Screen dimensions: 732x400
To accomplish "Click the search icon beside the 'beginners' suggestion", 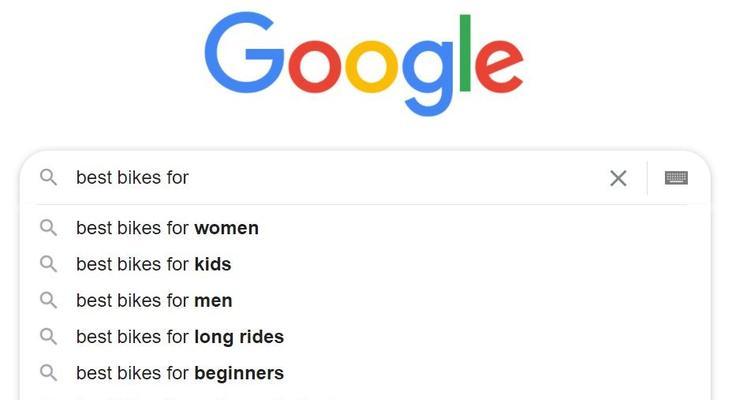I will (48, 373).
